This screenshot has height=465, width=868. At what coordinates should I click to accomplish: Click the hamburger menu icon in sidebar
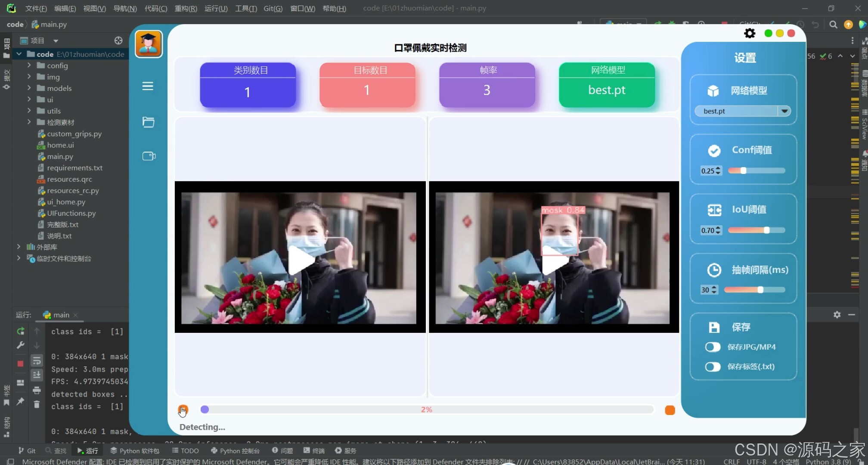(x=148, y=86)
